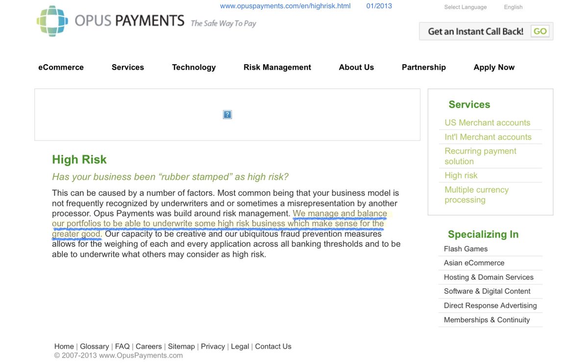Open Memberships & Continuity link

487,320
